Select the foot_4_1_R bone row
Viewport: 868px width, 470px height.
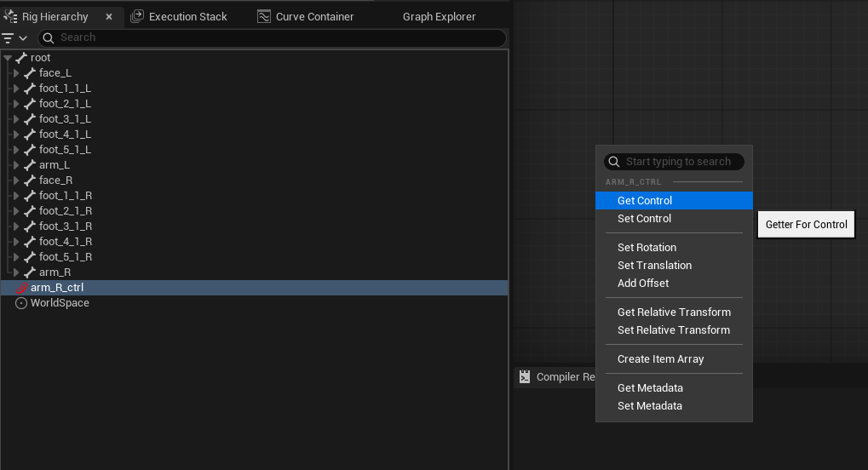(254, 242)
